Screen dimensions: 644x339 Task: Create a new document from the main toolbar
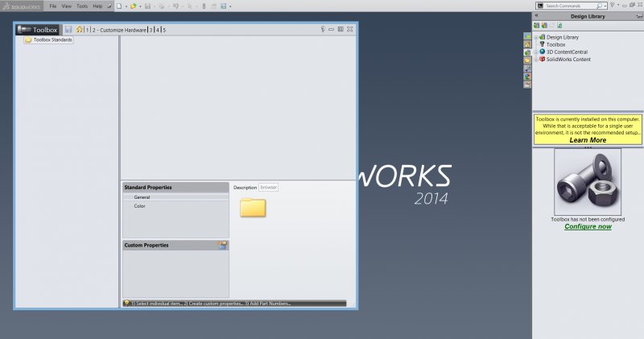coord(119,6)
